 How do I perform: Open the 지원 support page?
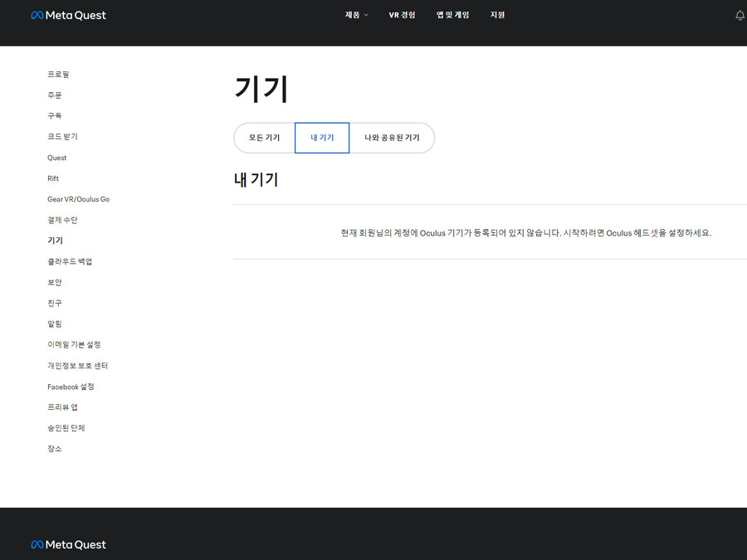497,15
